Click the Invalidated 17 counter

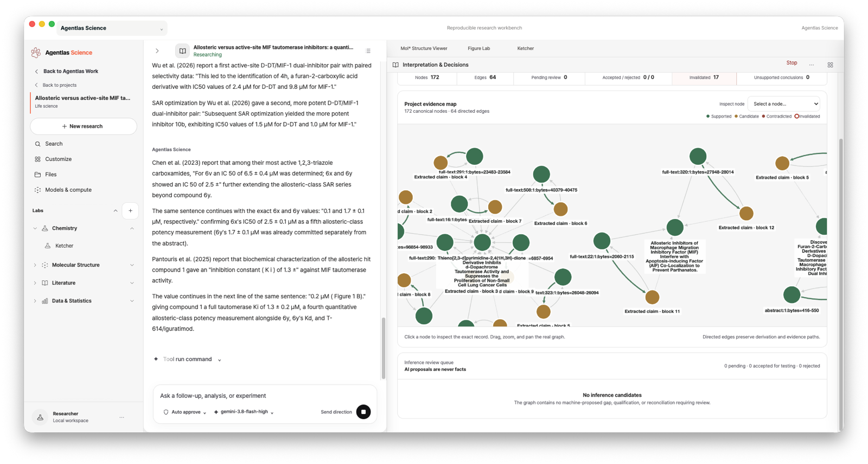(704, 78)
